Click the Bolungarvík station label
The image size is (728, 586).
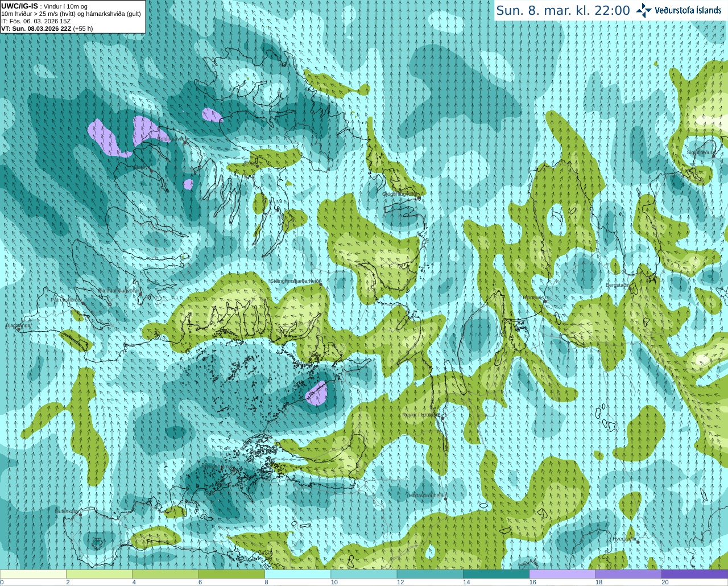[171, 139]
